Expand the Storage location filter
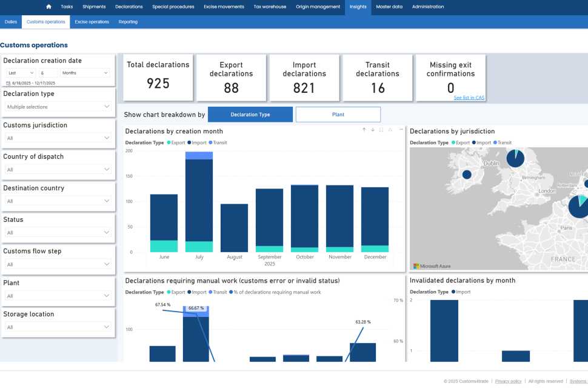The image size is (588, 388). click(x=58, y=327)
